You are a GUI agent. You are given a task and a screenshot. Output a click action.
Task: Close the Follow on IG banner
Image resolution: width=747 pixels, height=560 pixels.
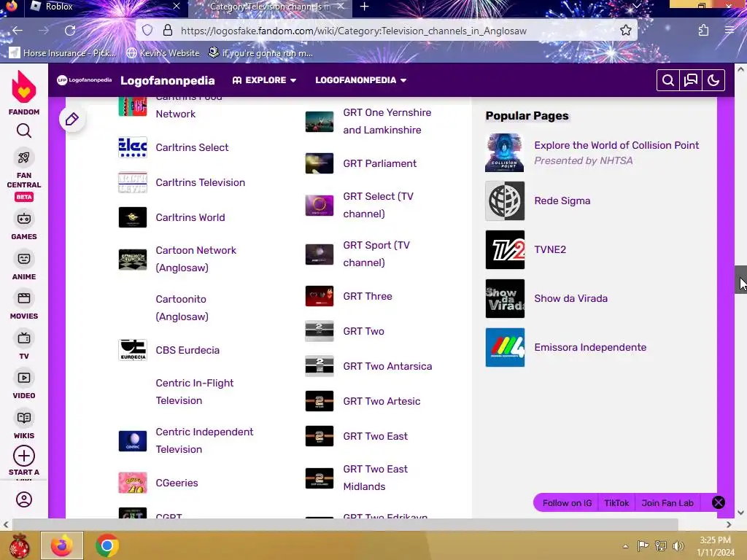point(718,502)
